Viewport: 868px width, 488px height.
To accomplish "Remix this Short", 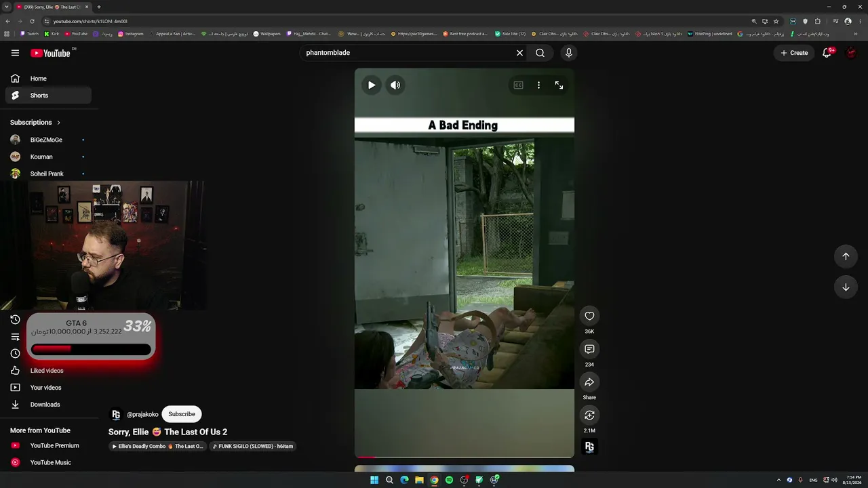I will (x=589, y=415).
